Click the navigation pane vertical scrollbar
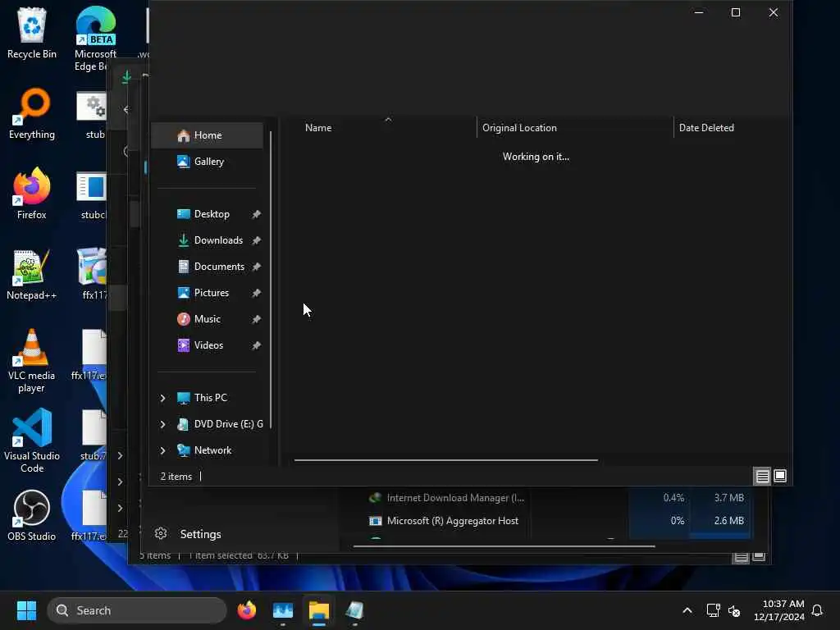This screenshot has width=840, height=630. pyautogui.click(x=271, y=280)
